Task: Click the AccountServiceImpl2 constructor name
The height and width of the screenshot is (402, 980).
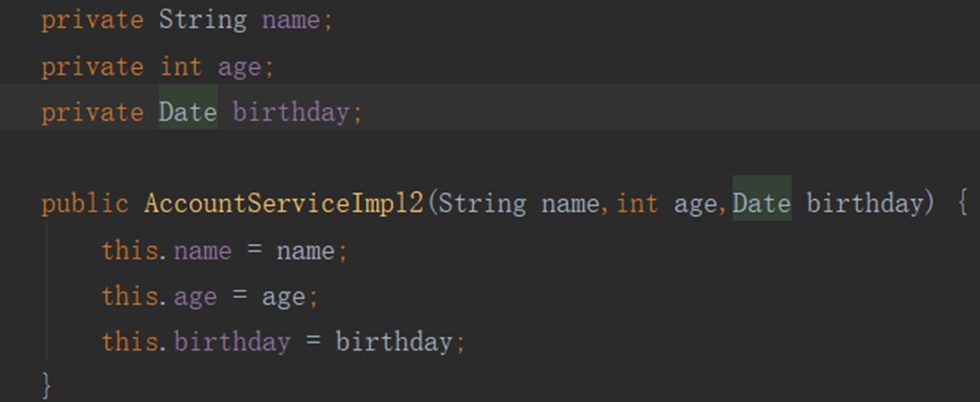Action: coord(283,203)
